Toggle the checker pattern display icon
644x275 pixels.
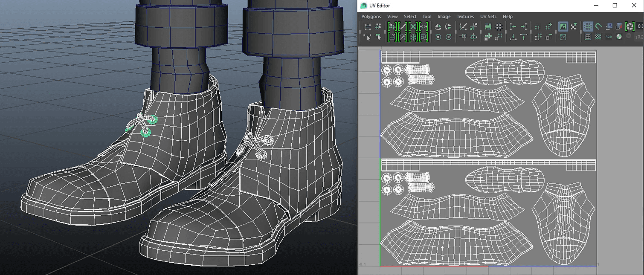coord(598,37)
